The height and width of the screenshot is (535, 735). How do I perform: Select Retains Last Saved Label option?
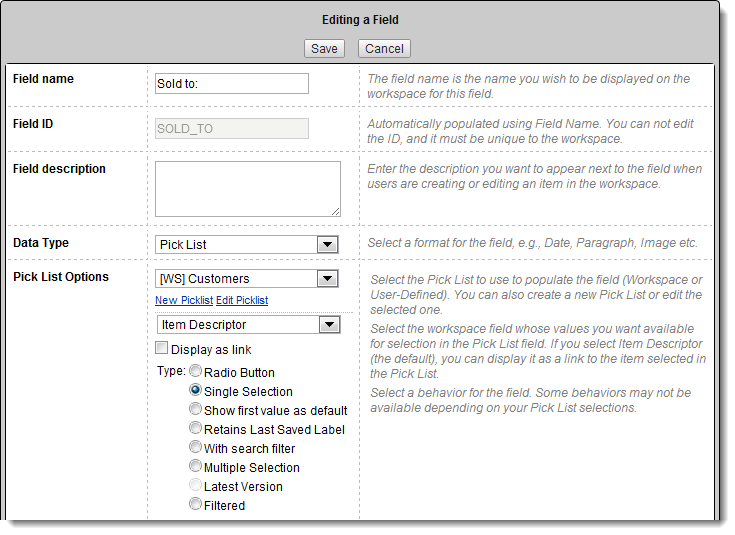click(x=195, y=428)
